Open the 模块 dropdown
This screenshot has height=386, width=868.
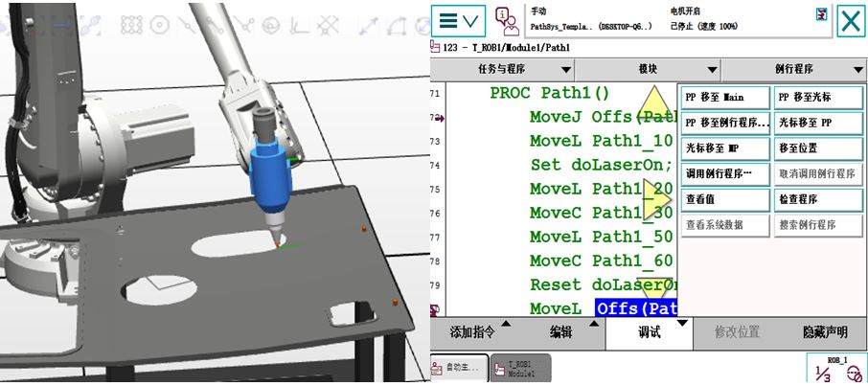648,70
